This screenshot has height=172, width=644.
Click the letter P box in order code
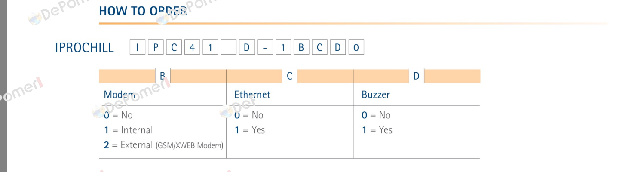click(x=156, y=47)
